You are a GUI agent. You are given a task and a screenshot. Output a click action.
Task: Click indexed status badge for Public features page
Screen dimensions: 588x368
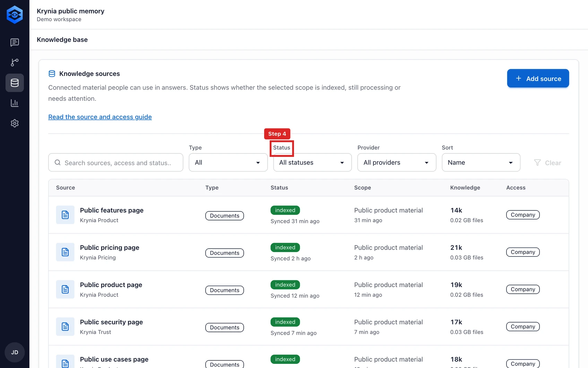click(x=285, y=210)
